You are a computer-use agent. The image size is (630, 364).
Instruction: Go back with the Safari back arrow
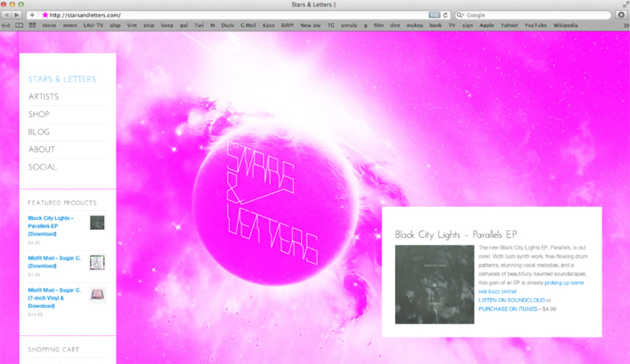pyautogui.click(x=7, y=15)
